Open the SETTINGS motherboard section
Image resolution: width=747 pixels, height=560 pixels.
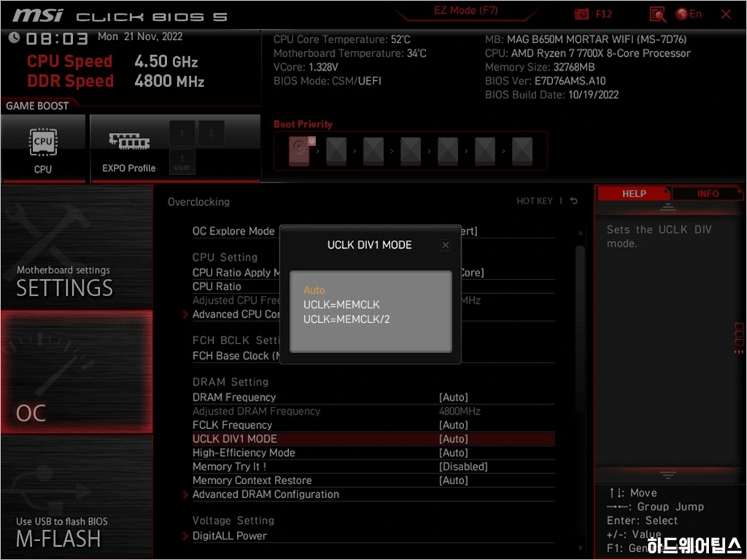(77, 247)
